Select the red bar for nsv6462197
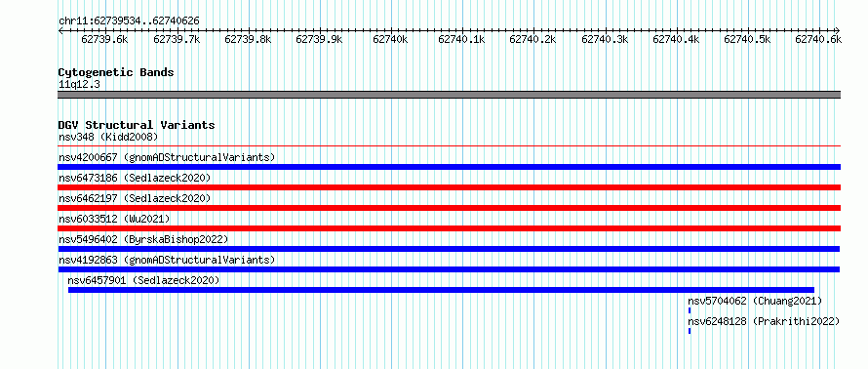 point(449,208)
